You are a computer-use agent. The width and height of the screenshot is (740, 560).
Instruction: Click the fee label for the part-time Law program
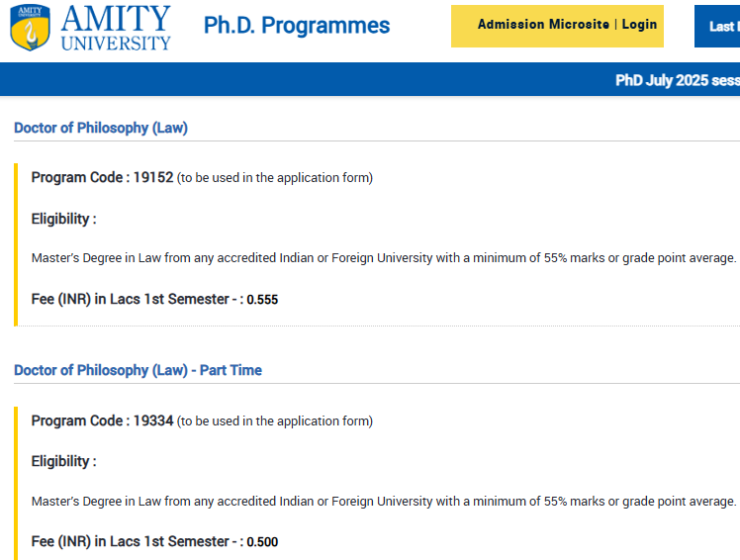coord(137,541)
